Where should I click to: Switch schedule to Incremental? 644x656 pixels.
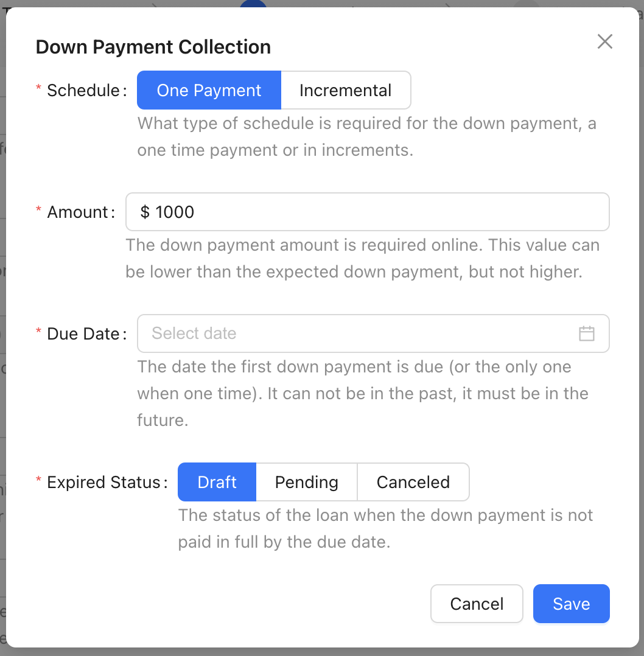[x=346, y=90]
